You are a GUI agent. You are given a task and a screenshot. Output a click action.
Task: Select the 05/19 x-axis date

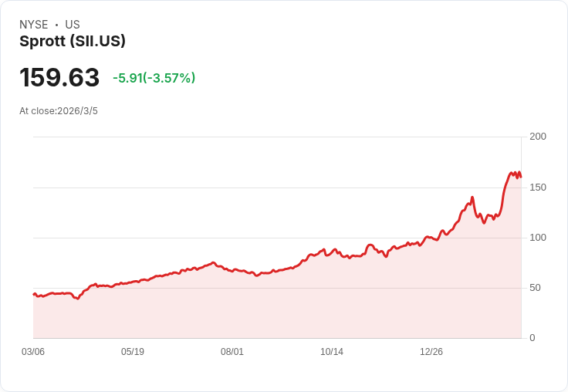coord(133,352)
